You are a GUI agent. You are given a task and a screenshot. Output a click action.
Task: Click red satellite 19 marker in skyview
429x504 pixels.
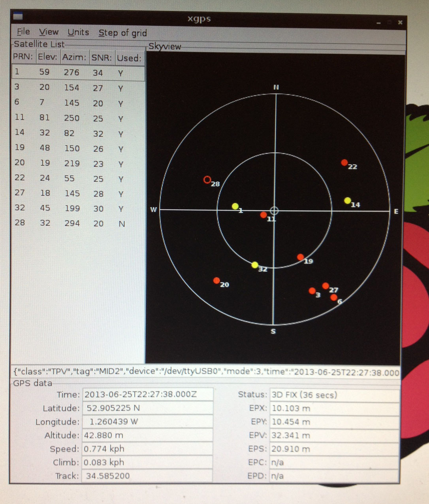(x=300, y=257)
